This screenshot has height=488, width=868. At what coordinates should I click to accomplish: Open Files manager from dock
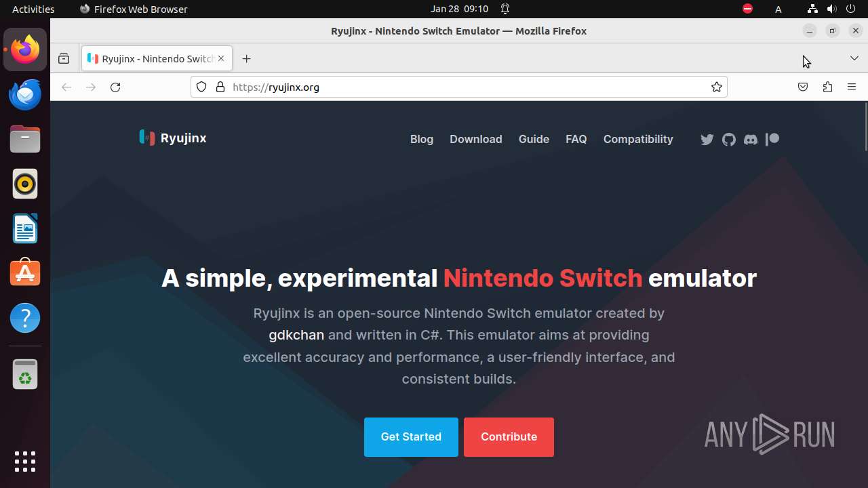(25, 139)
